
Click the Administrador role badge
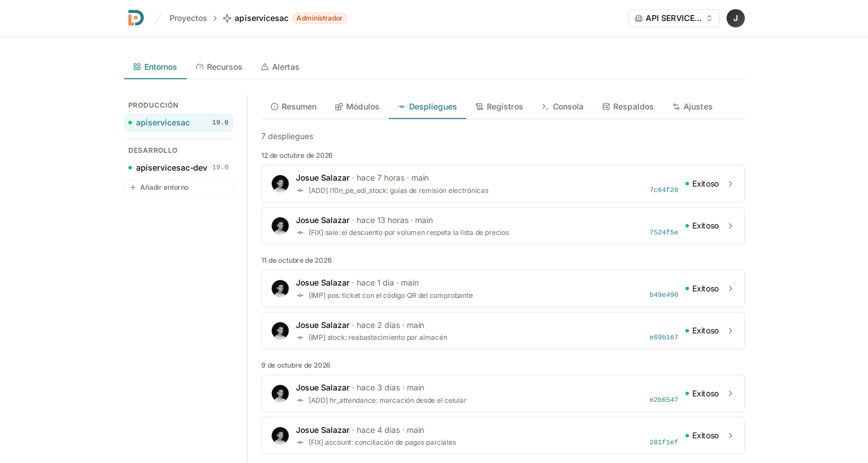coord(320,18)
